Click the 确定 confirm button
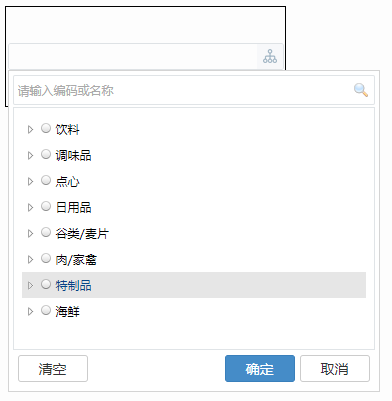This screenshot has width=392, height=401. pos(260,368)
